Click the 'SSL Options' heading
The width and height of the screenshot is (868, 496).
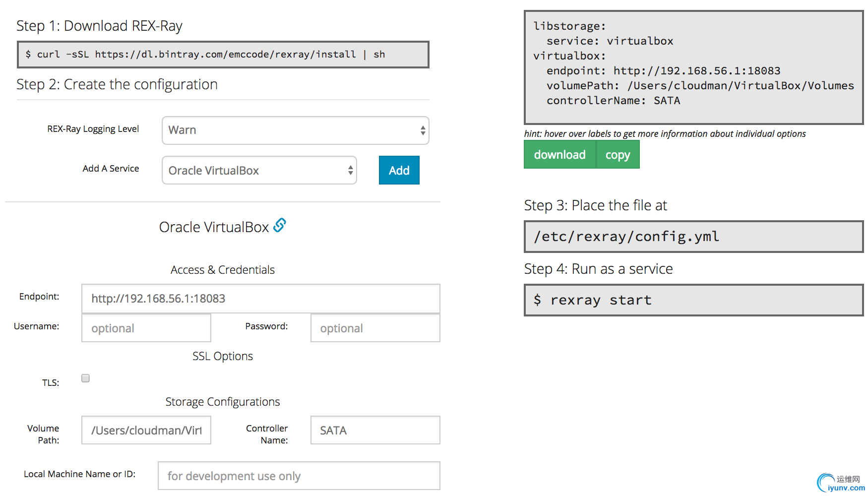(223, 356)
